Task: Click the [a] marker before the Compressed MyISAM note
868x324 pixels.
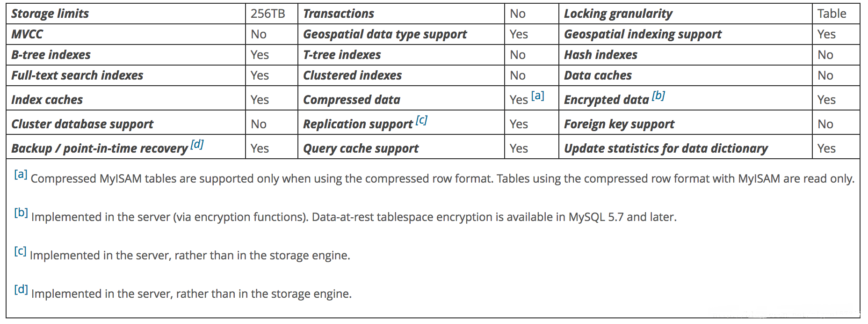Action: point(21,175)
